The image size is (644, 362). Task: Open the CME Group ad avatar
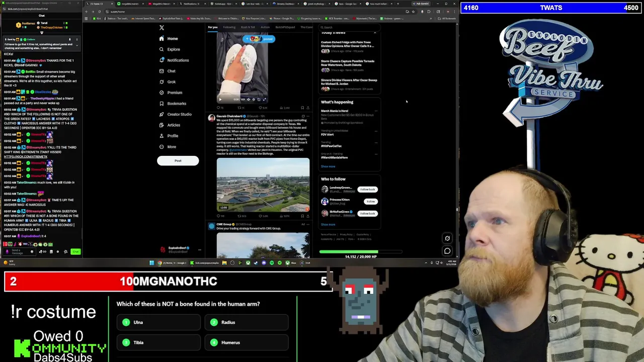(212, 226)
